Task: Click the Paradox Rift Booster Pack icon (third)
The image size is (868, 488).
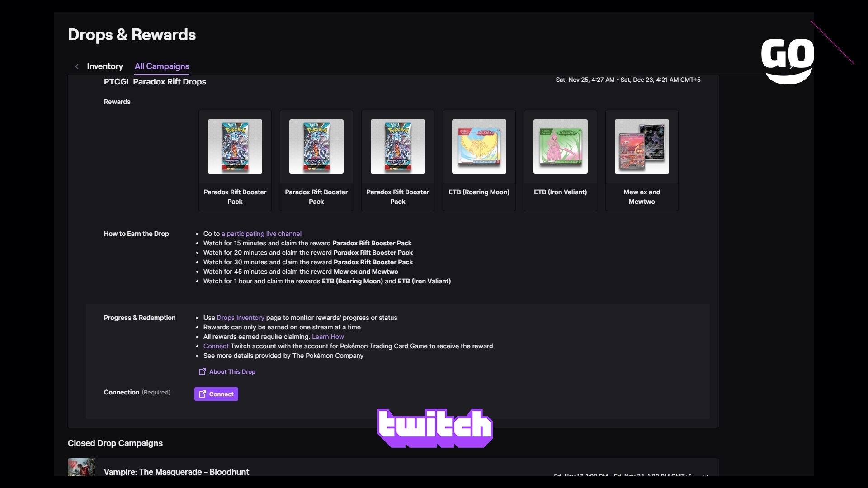Action: tap(398, 146)
